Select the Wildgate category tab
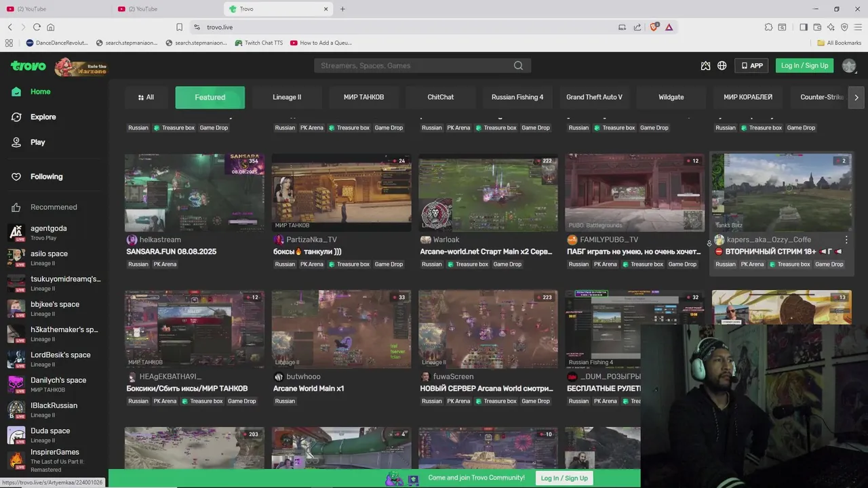 671,97
